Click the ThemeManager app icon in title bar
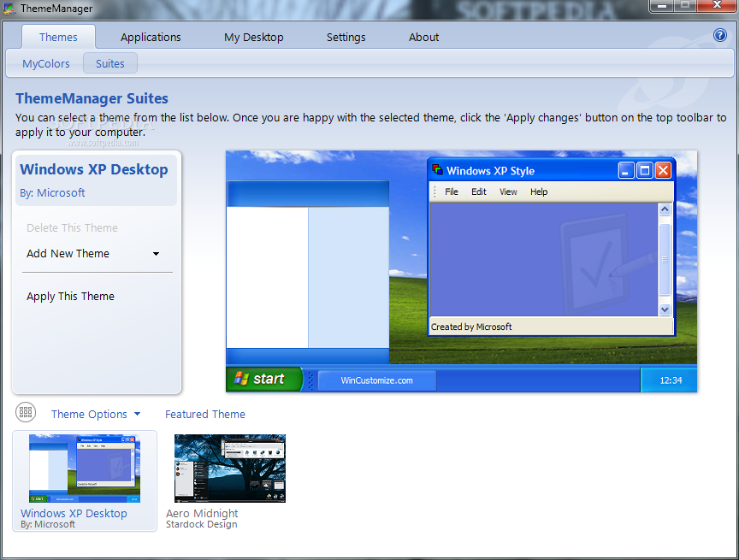739x560 pixels. pyautogui.click(x=9, y=9)
